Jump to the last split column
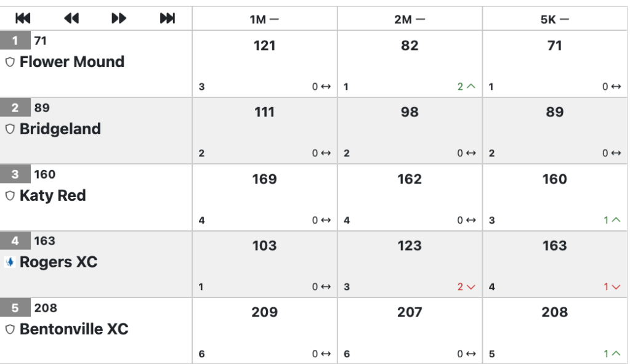This screenshot has height=364, width=630. click(x=167, y=18)
